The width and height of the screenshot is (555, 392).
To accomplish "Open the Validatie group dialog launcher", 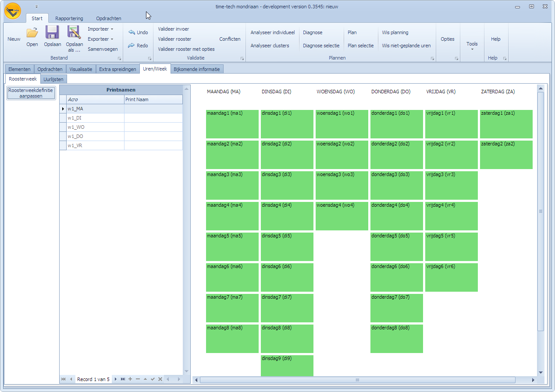I will pos(242,58).
